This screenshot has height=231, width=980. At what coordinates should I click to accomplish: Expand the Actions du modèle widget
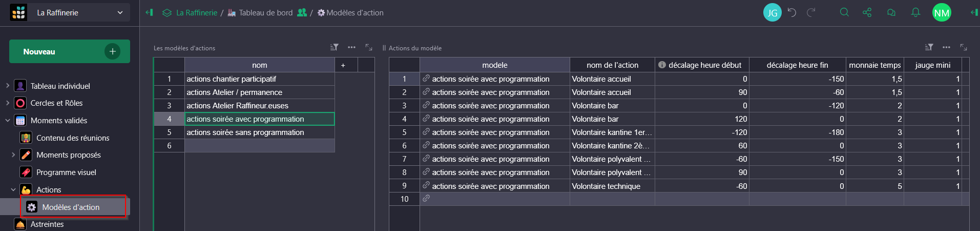pos(964,47)
